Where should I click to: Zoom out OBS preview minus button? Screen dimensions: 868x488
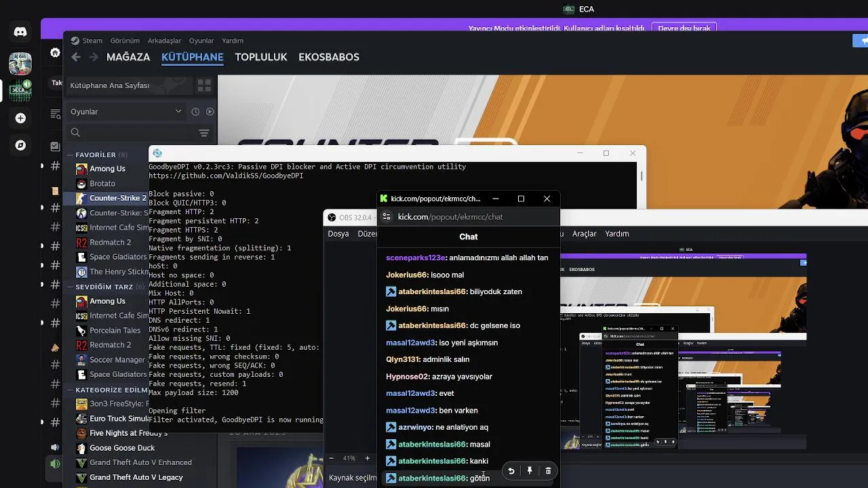tap(331, 458)
